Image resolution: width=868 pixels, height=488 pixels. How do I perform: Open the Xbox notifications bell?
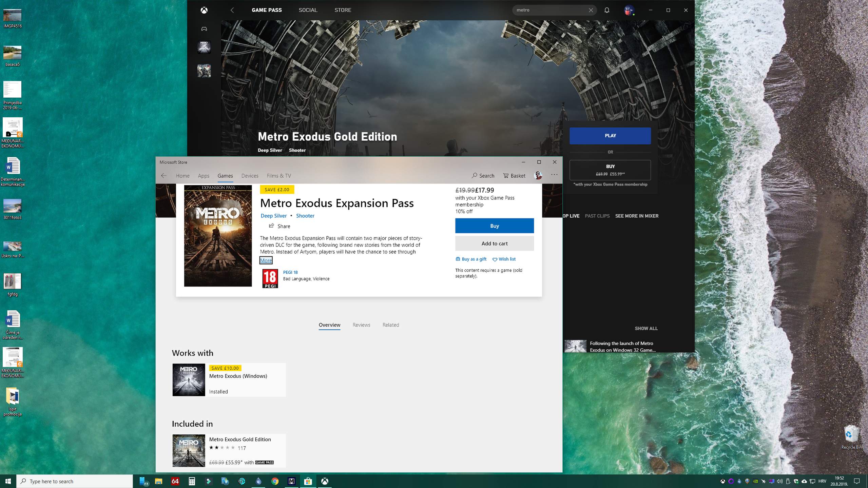[x=607, y=10]
